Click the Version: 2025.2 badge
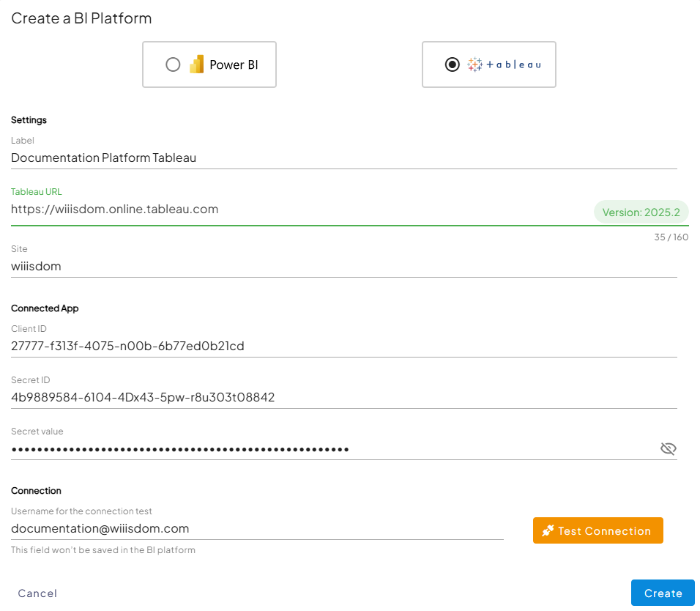 coord(641,212)
